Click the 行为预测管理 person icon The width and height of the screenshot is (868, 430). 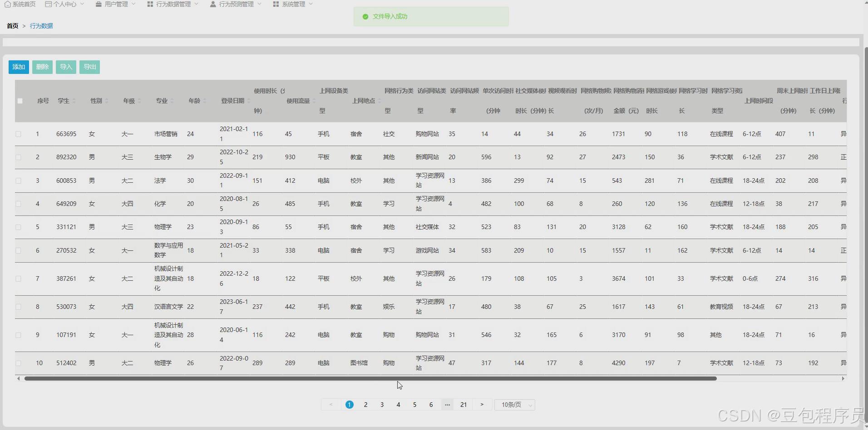(213, 4)
